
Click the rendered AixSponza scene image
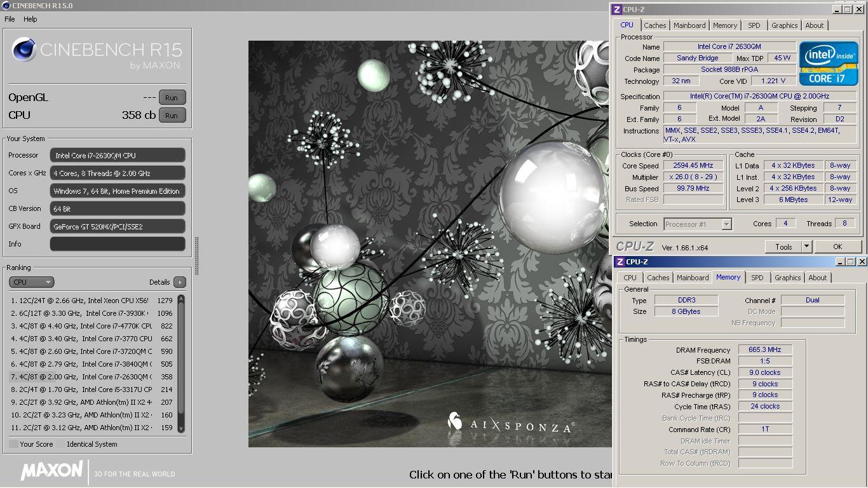point(430,244)
